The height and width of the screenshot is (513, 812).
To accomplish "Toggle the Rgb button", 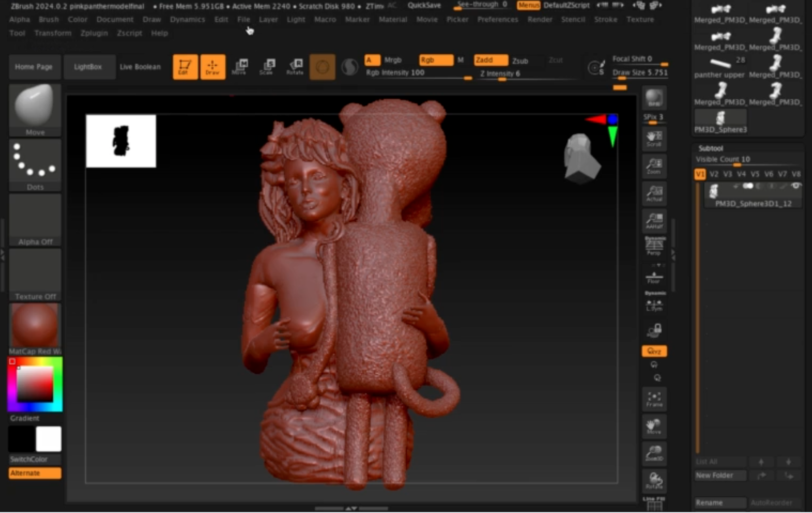I will click(x=436, y=60).
